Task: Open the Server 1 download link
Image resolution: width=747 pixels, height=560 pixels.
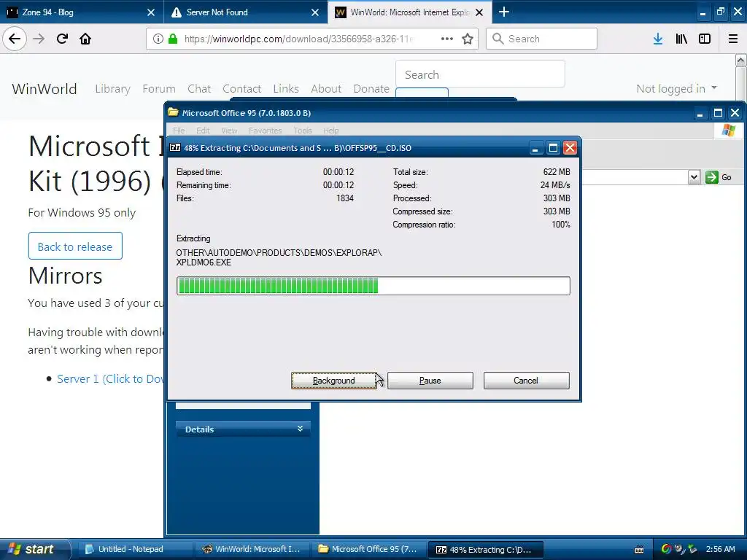Action: pos(110,378)
